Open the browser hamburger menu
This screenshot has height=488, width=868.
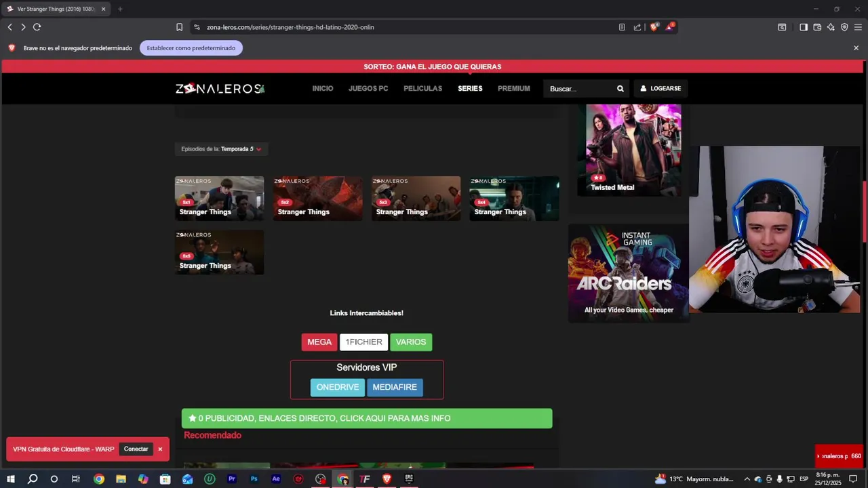(858, 27)
